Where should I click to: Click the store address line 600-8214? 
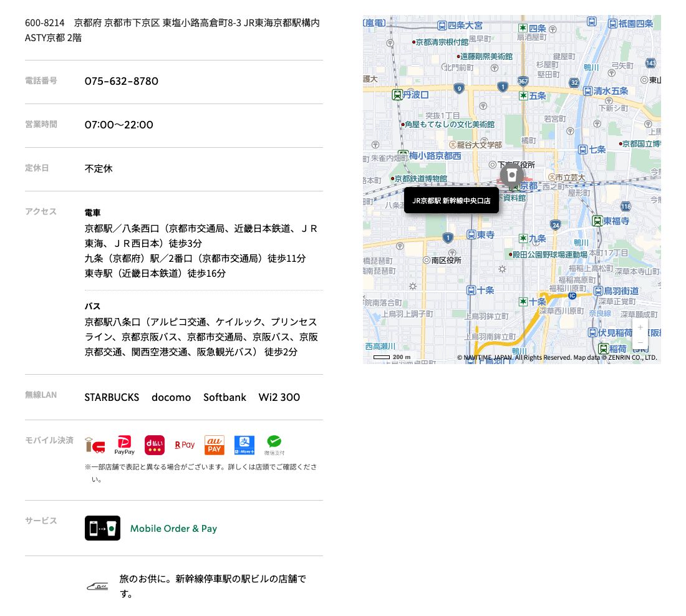(x=172, y=30)
